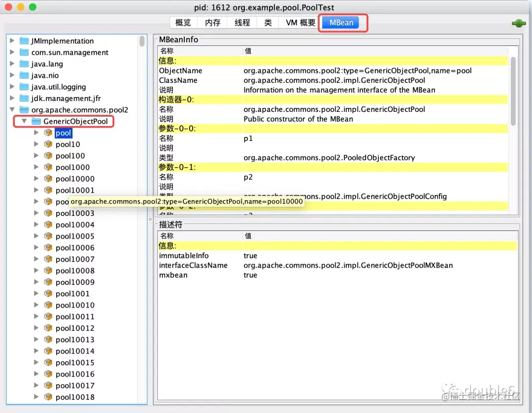
Task: Click the MBean tree vertical scrollbar thumb
Action: 142,41
